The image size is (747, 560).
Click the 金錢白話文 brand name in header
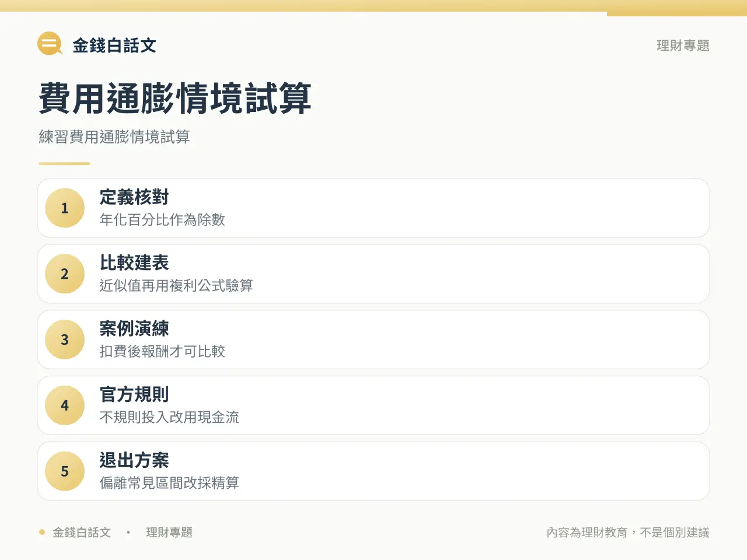[114, 45]
